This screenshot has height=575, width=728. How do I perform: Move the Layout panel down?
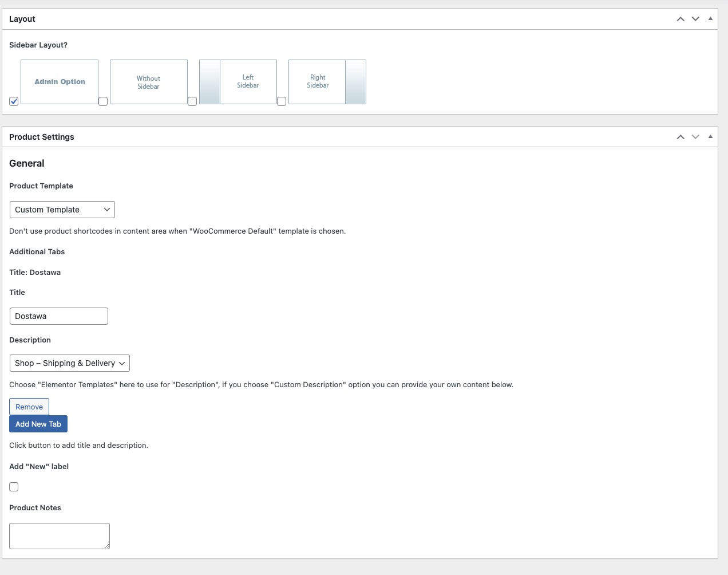(695, 19)
